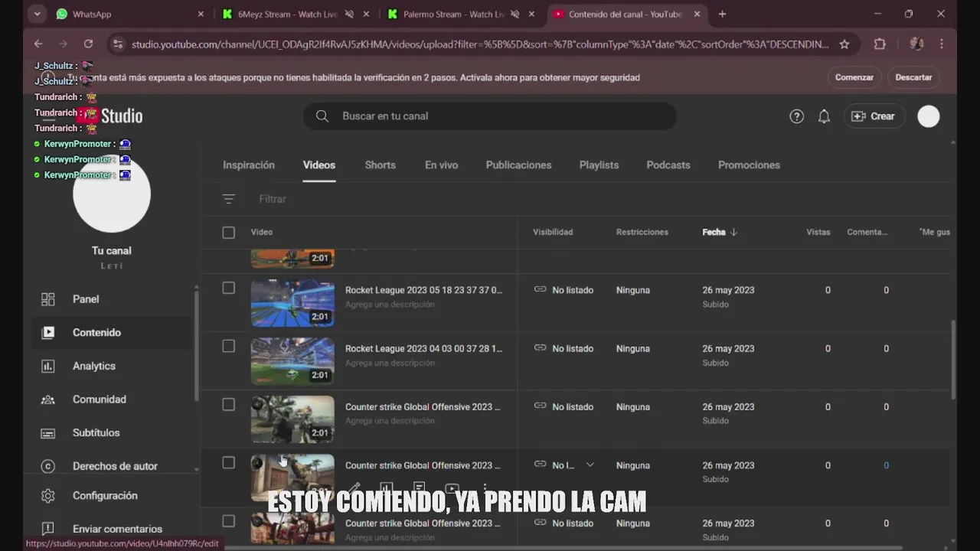Click the Comunidad people icon
The height and width of the screenshot is (551, 980).
47,399
